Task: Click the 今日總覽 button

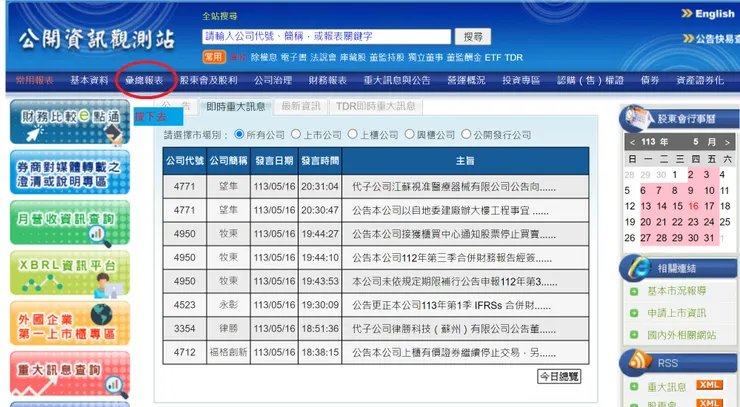Action: [559, 376]
